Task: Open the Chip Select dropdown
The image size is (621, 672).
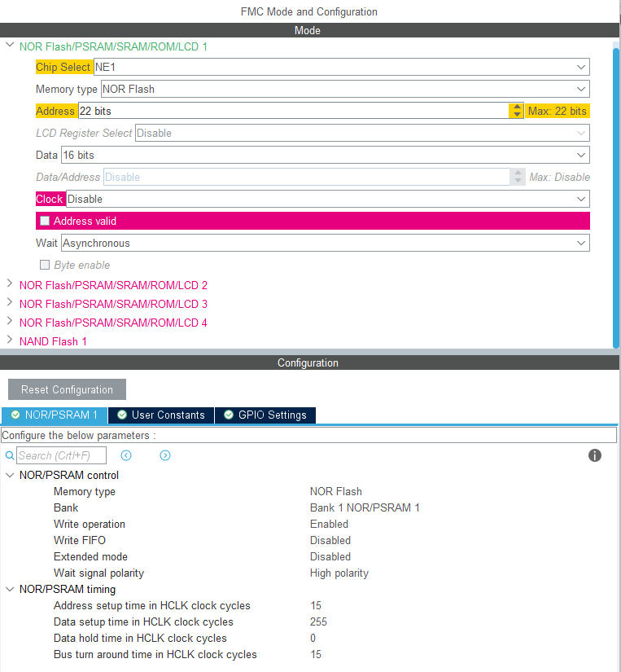Action: tap(341, 67)
